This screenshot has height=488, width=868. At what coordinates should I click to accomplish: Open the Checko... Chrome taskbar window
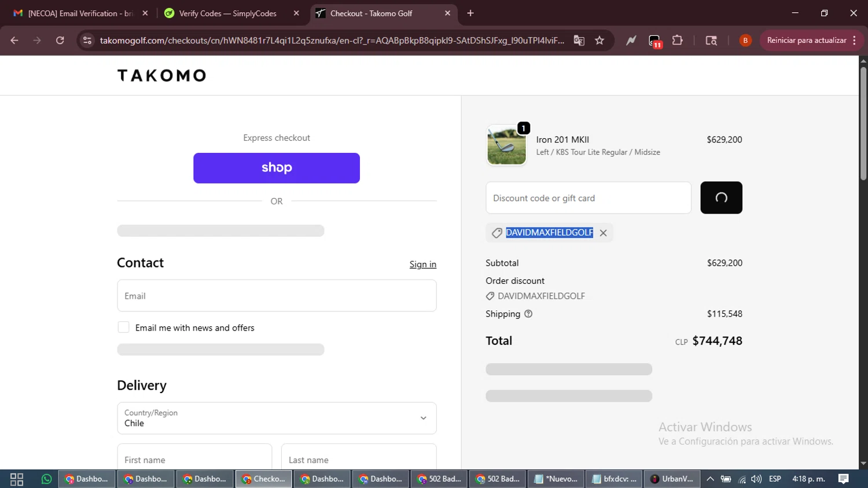click(x=263, y=479)
